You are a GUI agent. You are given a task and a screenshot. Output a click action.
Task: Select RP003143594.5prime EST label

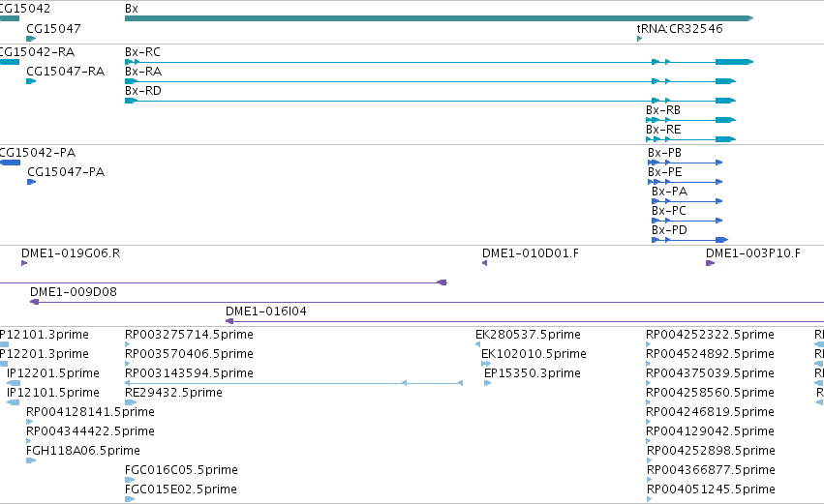click(189, 373)
